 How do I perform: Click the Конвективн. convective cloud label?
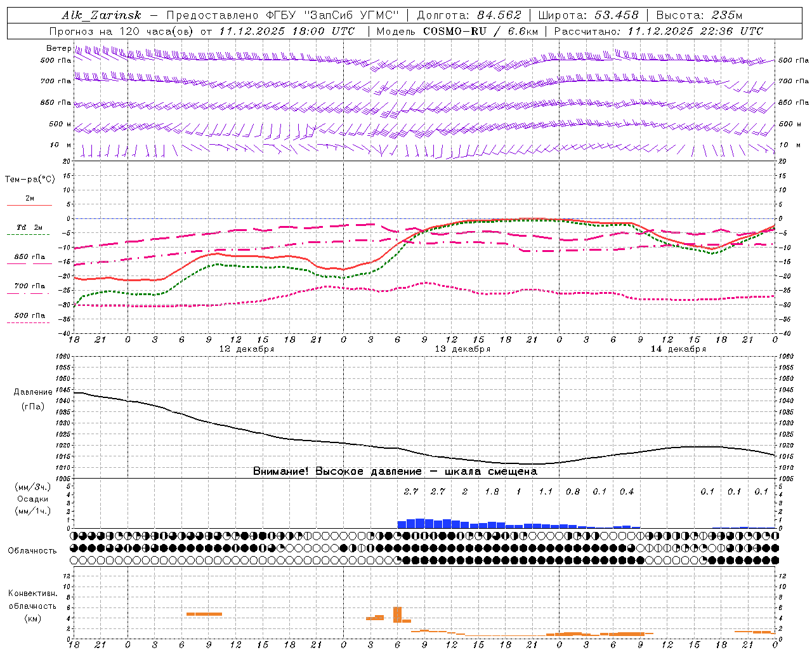click(33, 594)
